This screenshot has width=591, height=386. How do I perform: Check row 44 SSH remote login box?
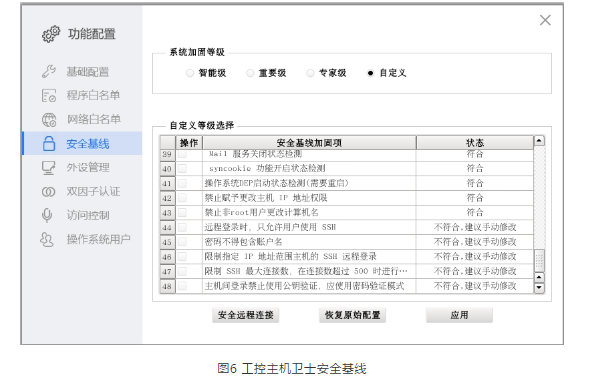tap(182, 227)
